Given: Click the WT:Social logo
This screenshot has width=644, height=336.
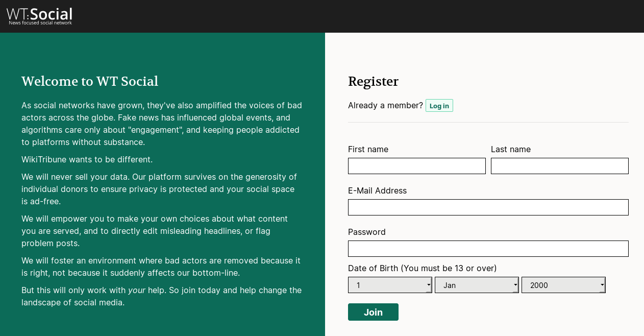Looking at the screenshot, I should click(x=39, y=16).
